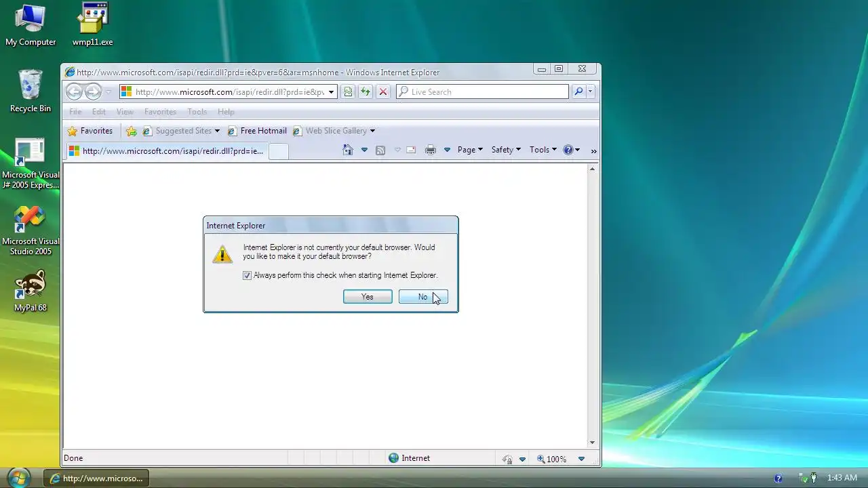The width and height of the screenshot is (868, 488).
Task: Click the Done status text
Action: 73,458
